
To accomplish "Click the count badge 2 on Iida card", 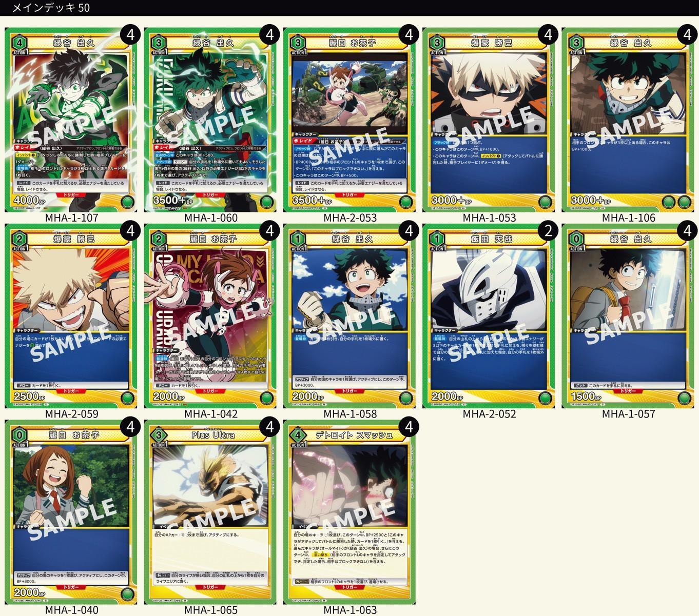I will [548, 231].
